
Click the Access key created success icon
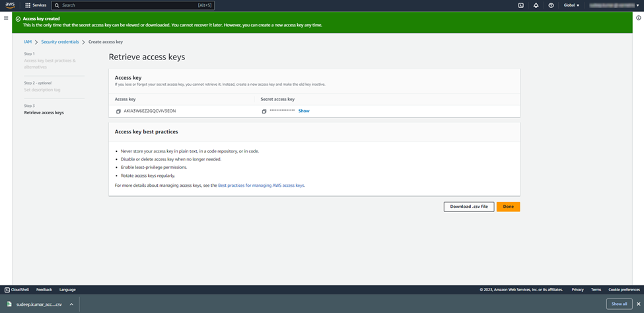coord(18,19)
